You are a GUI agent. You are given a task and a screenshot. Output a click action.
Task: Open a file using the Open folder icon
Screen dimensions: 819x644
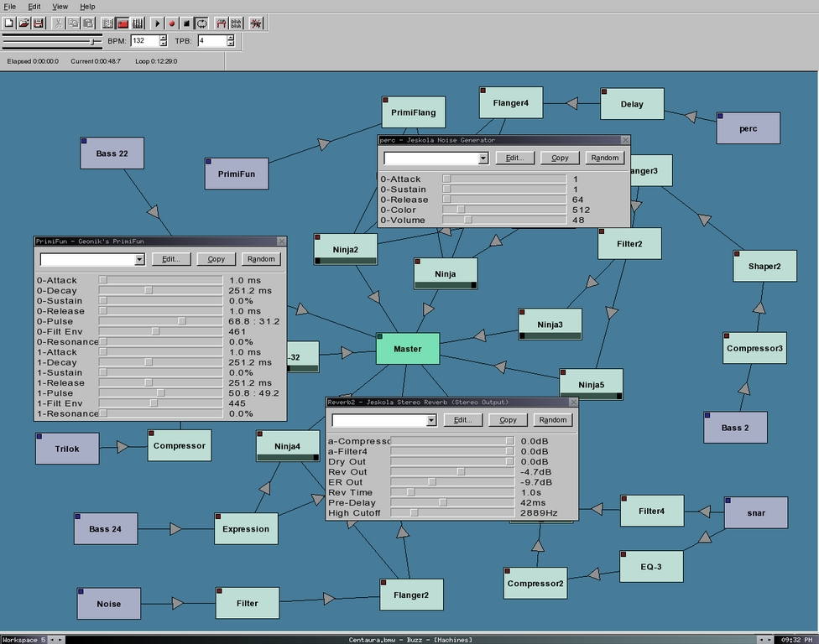[23, 23]
